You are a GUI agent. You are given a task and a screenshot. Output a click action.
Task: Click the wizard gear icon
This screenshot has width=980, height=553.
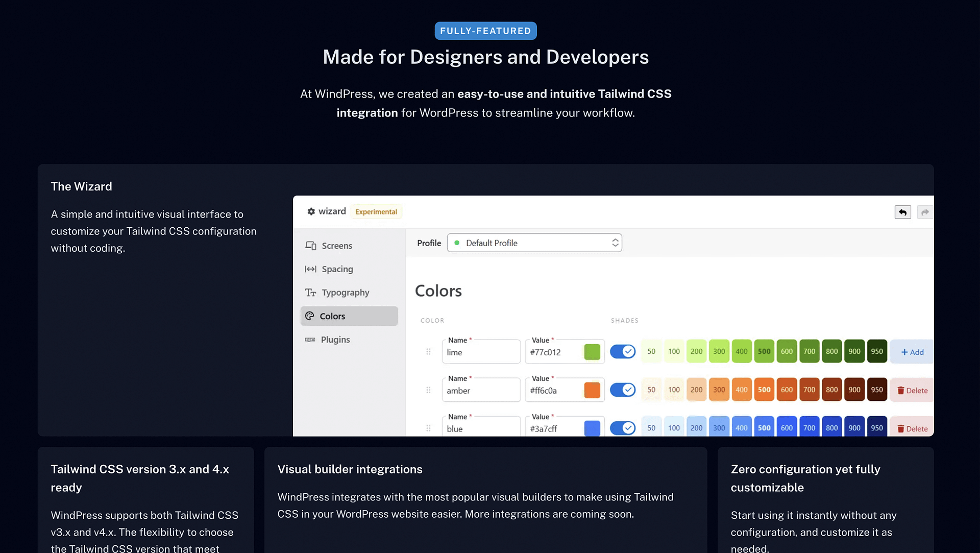(311, 211)
